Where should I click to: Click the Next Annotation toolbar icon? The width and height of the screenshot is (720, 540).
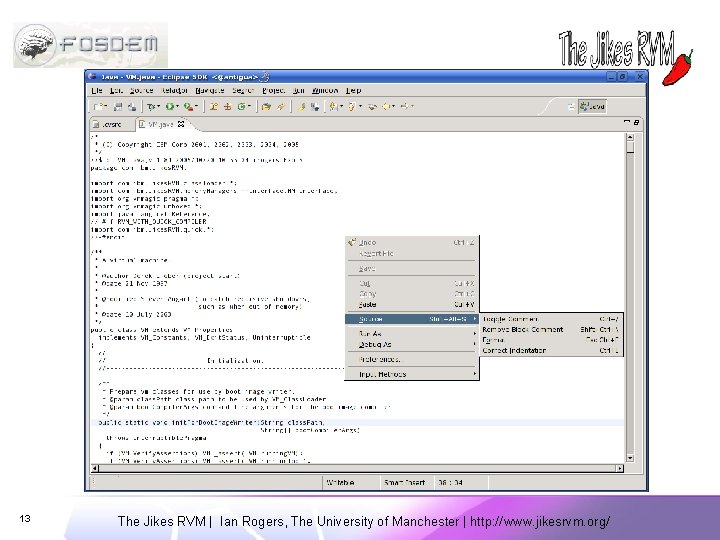pos(334,107)
